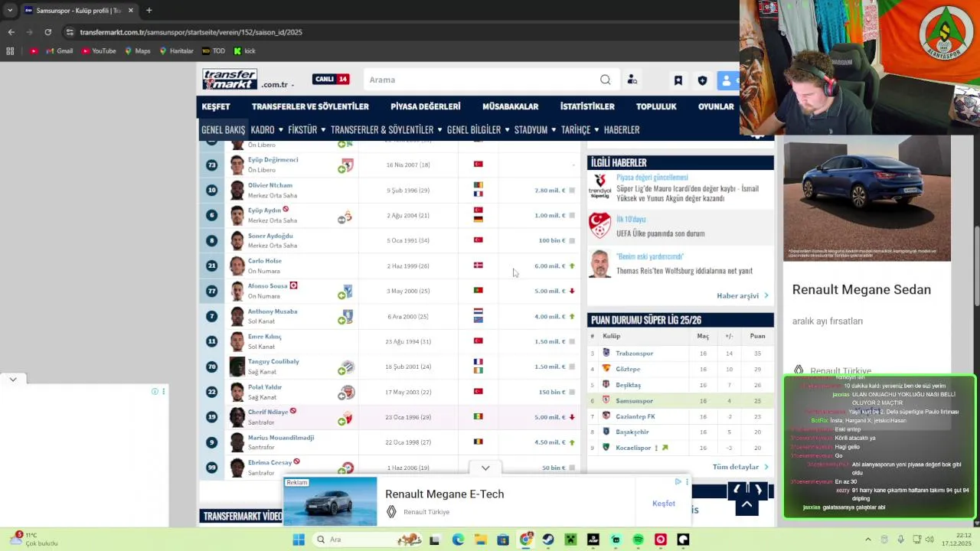
Task: Expand squad list with down chevron
Action: coord(485,468)
